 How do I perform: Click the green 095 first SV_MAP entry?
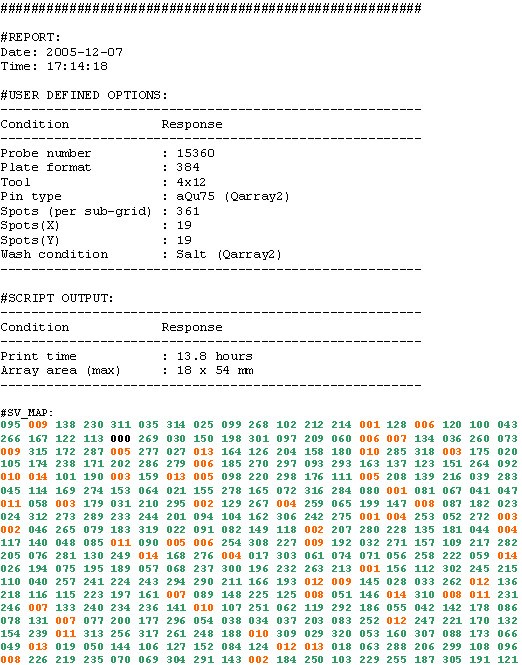tap(10, 425)
